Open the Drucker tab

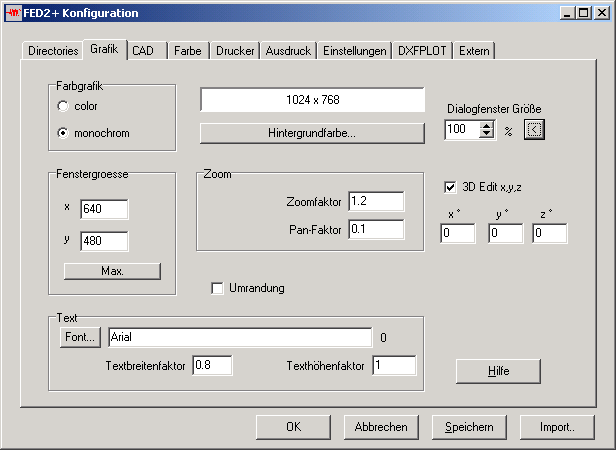235,51
